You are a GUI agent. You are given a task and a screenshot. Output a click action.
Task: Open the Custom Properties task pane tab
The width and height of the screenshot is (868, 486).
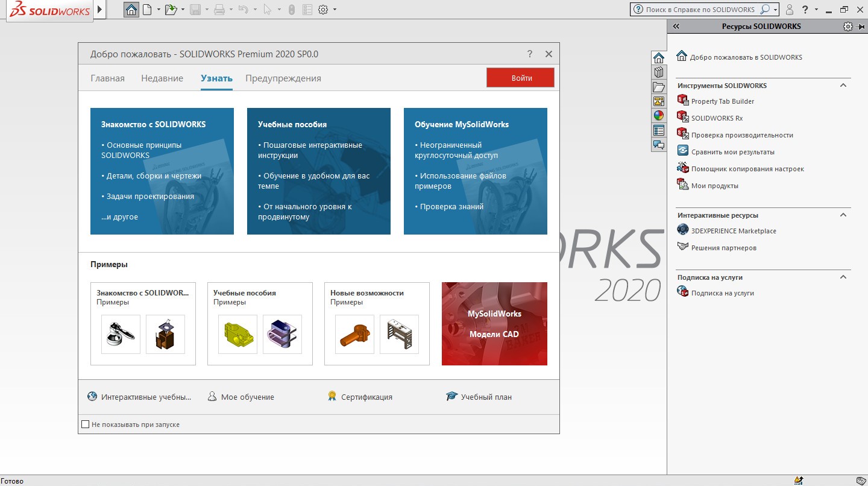click(x=659, y=130)
